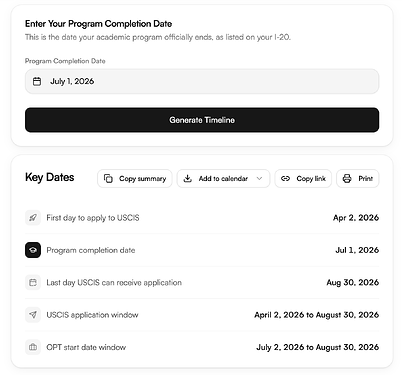
Task: Click the USCIS application window date range
Action: click(x=317, y=315)
